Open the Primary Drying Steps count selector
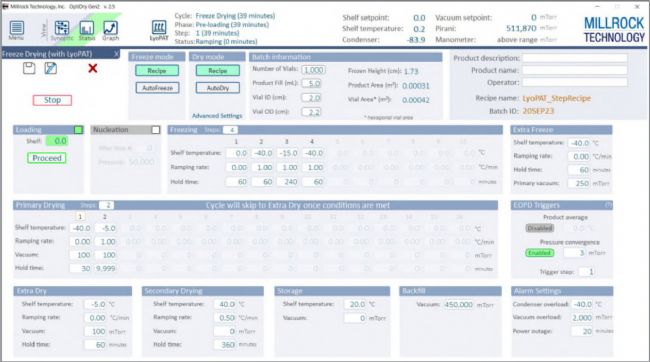Image resolution: width=650 pixels, height=362 pixels. pos(106,205)
